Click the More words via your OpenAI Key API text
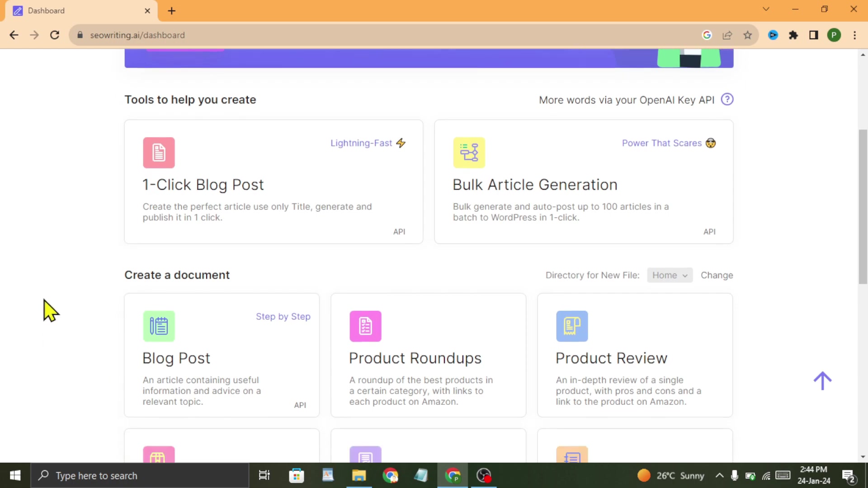Viewport: 868px width, 488px height. click(627, 100)
